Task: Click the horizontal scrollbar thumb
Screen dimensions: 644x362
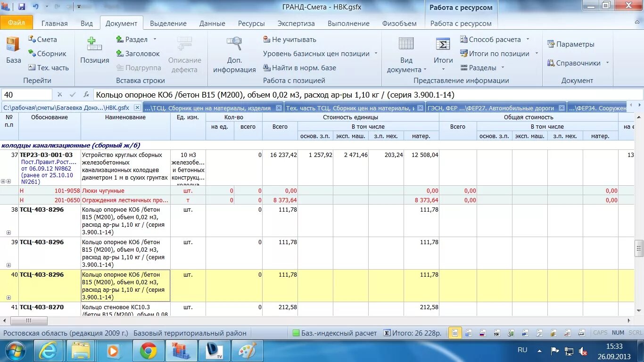Action: (x=29, y=321)
